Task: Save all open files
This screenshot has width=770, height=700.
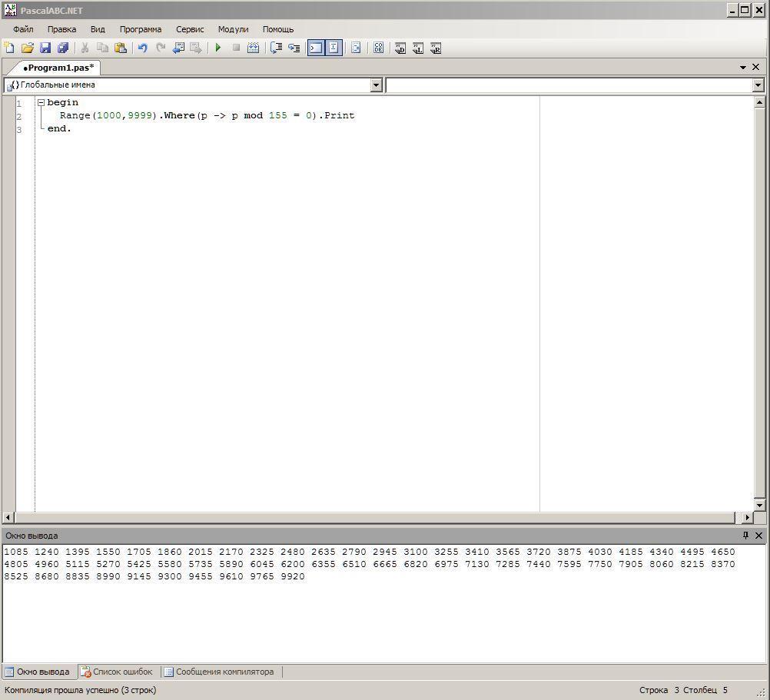Action: (x=63, y=48)
